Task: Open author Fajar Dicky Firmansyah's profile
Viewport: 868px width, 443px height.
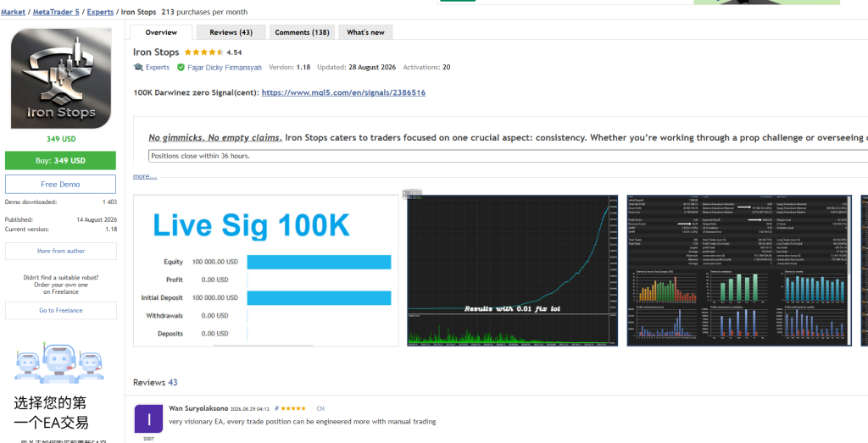Action: (x=224, y=68)
